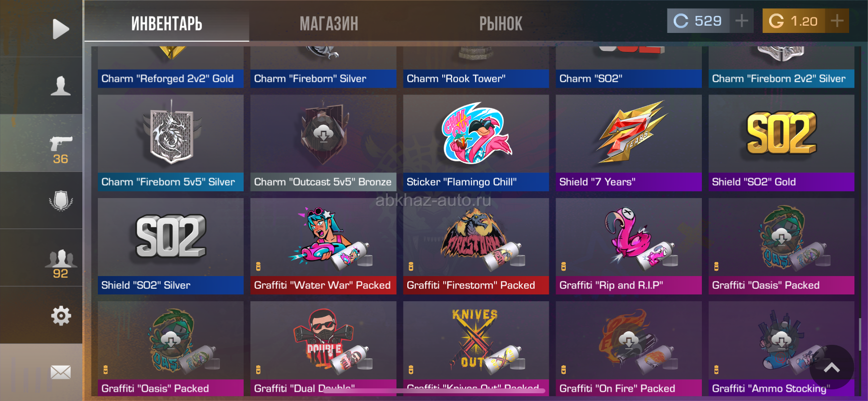
Task: Click the gold balance 1.20 display
Action: point(794,21)
